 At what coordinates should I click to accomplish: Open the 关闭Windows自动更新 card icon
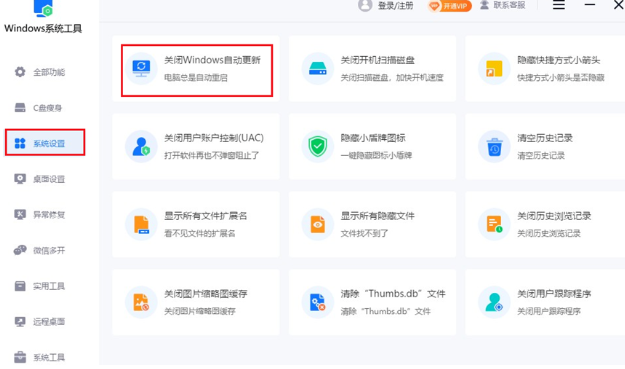(141, 69)
